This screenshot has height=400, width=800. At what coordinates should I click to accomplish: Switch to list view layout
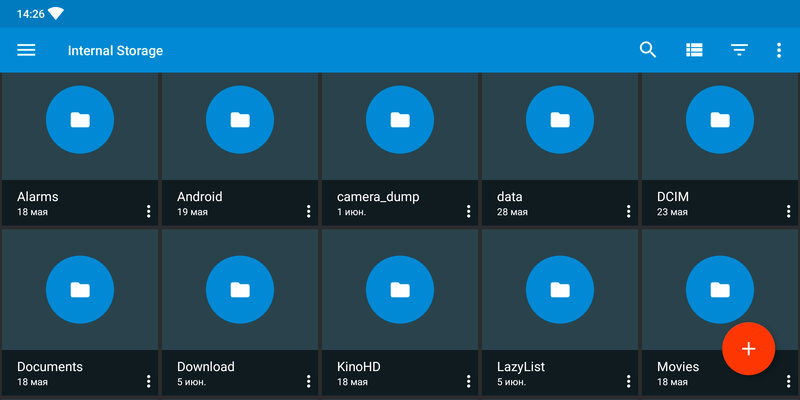click(x=694, y=50)
